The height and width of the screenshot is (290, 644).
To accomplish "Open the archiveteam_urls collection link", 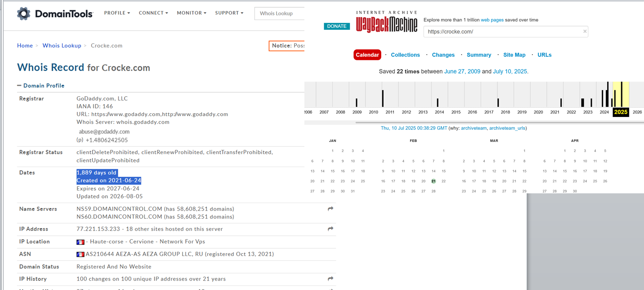I will click(507, 128).
